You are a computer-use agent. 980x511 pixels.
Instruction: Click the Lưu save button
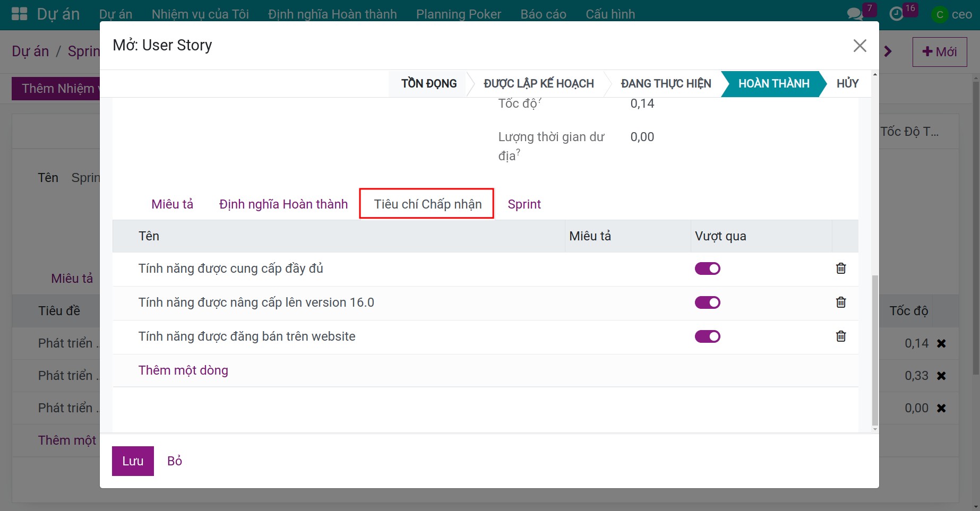point(133,461)
